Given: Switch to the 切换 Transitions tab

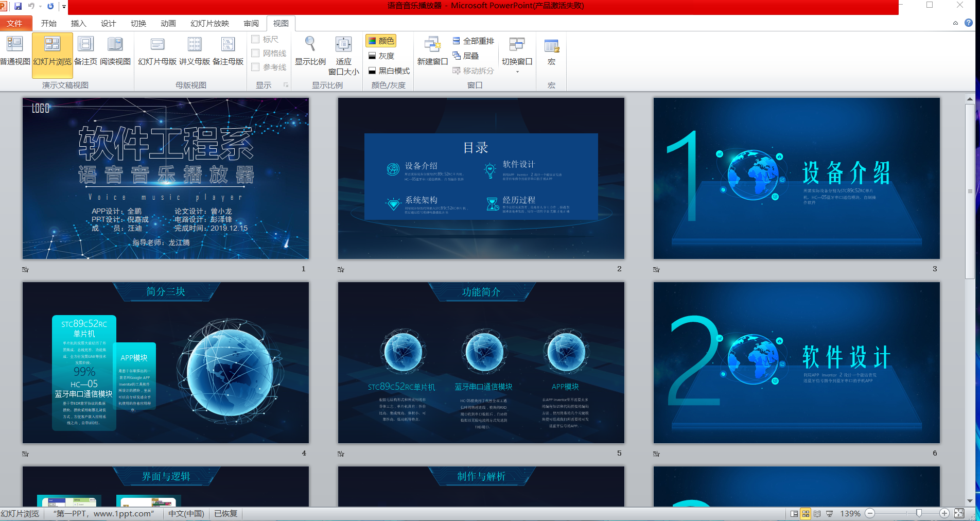Looking at the screenshot, I should coord(138,23).
